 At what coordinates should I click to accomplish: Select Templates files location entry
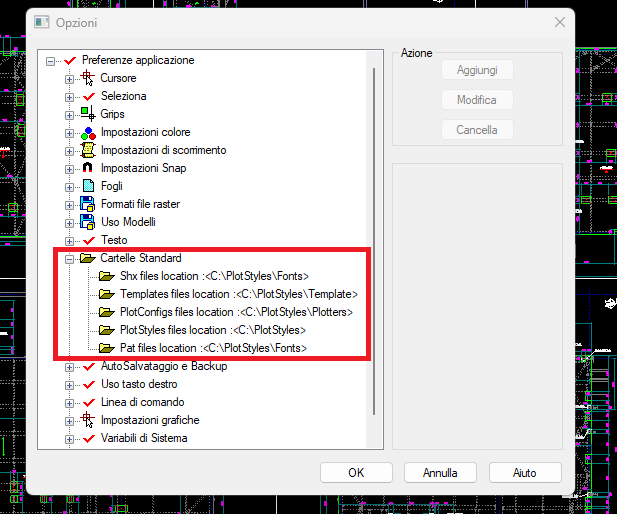238,294
